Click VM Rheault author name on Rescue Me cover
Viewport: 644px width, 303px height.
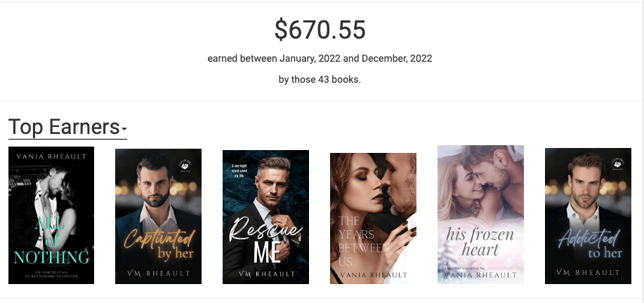point(265,274)
